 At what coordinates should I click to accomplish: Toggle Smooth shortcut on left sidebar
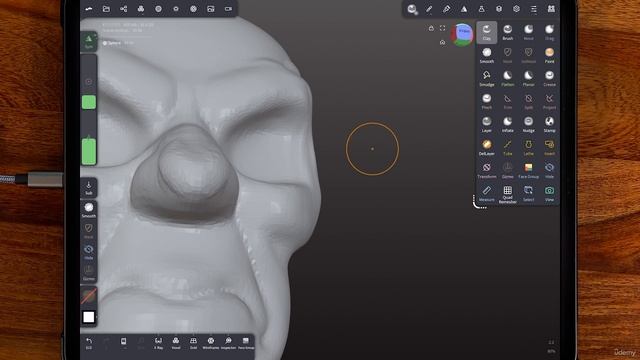(89, 210)
